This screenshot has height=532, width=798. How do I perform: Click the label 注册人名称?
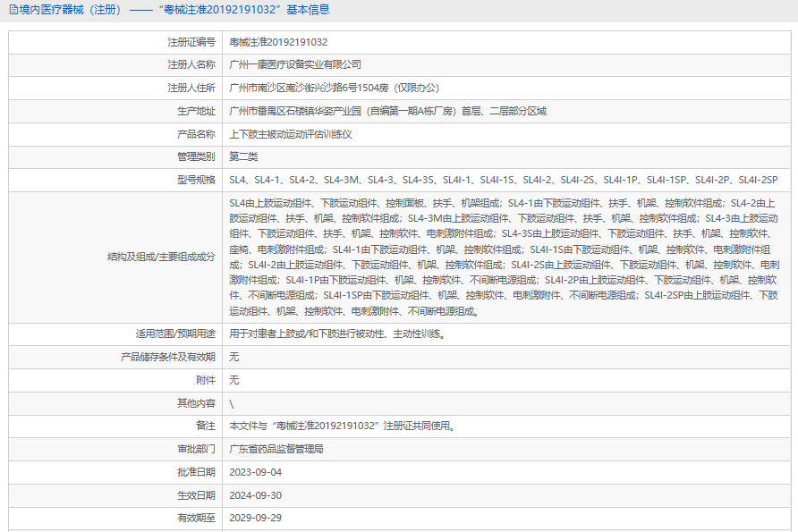[x=191, y=64]
